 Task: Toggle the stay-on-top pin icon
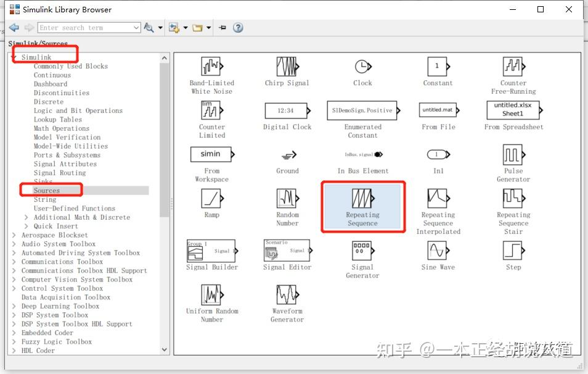(x=223, y=27)
